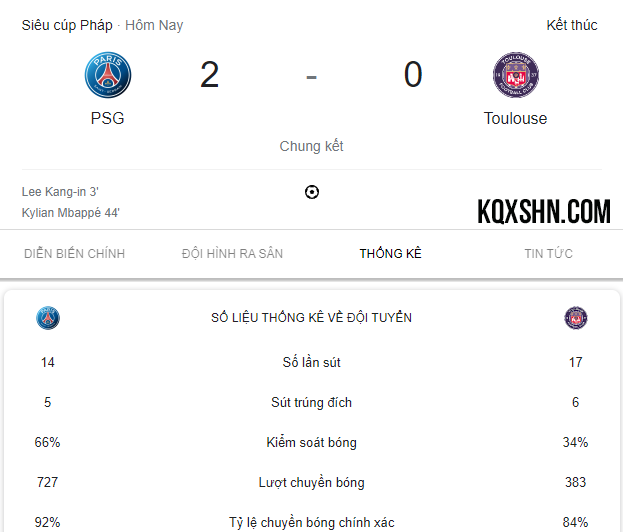Viewport: 623px width, 532px height.
Task: Click small Toulouse logo in statistics header
Action: pos(576,318)
